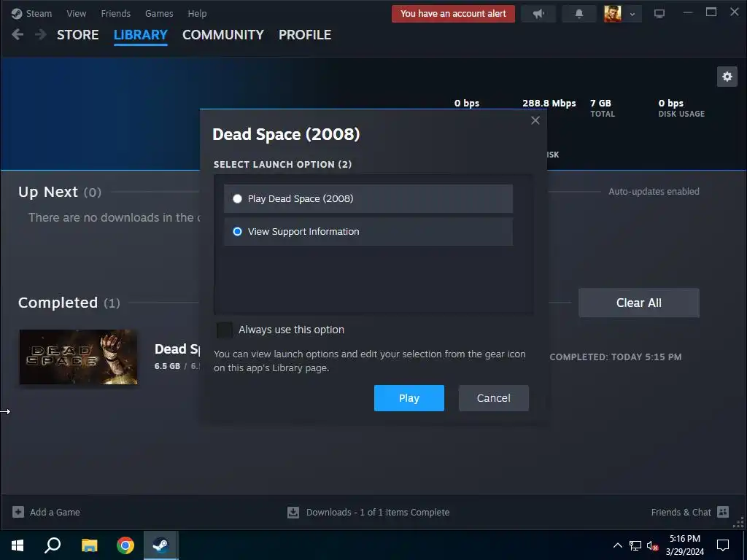Screen dimensions: 747x560
Task: Open the Steam menu
Action: [39, 14]
